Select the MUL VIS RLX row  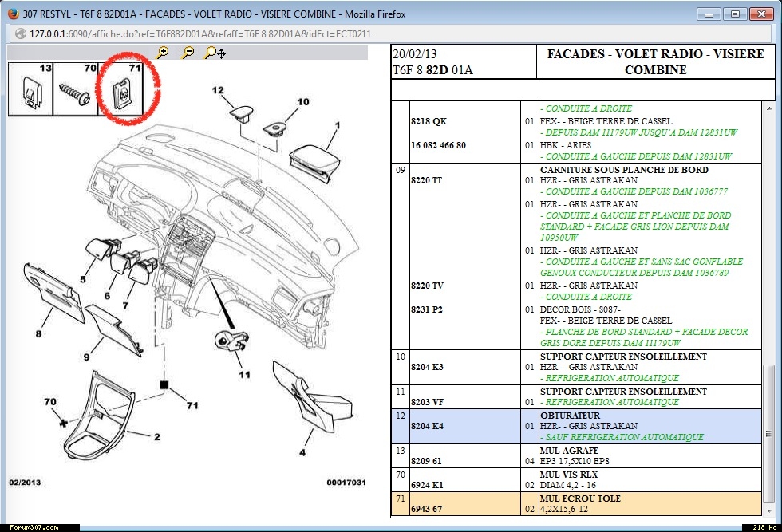point(568,475)
